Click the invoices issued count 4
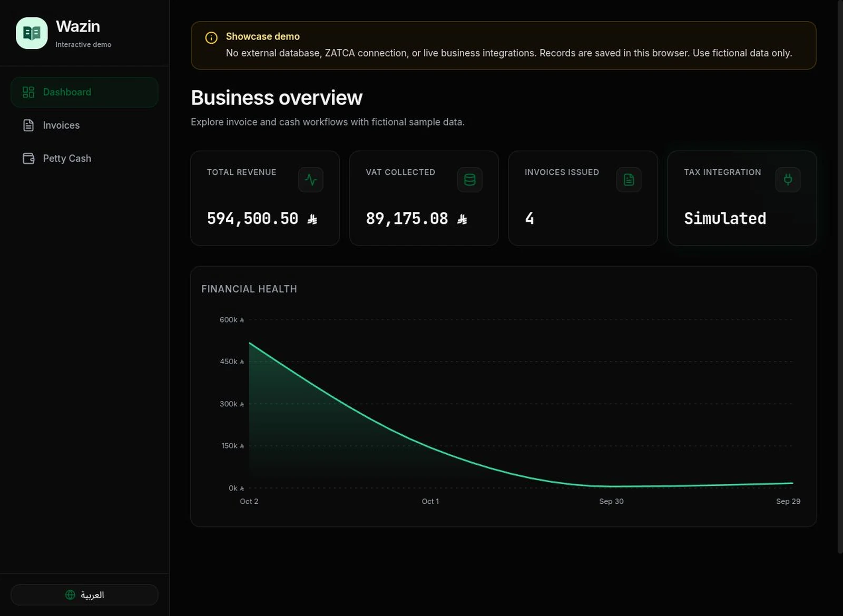The height and width of the screenshot is (616, 843). pyautogui.click(x=530, y=219)
